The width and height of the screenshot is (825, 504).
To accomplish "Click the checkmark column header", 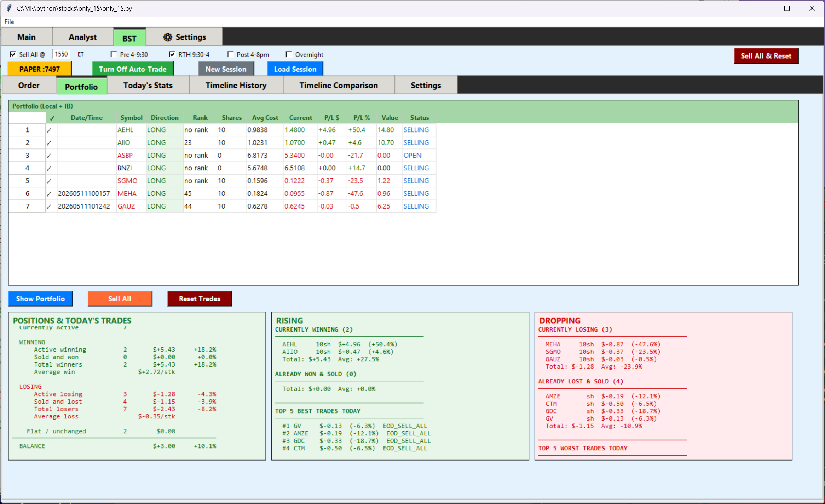I will pos(52,118).
